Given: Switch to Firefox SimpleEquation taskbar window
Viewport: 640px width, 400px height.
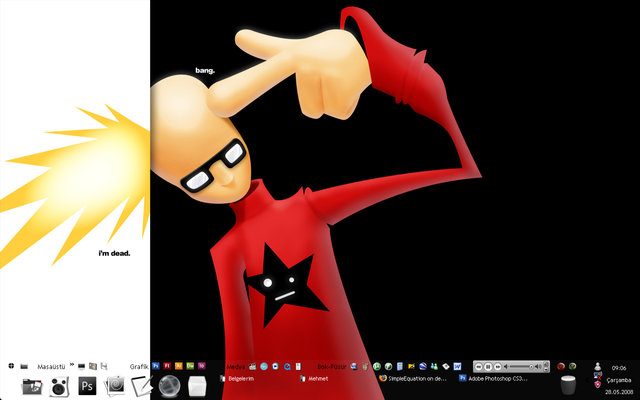Looking at the screenshot, I should click(x=413, y=379).
